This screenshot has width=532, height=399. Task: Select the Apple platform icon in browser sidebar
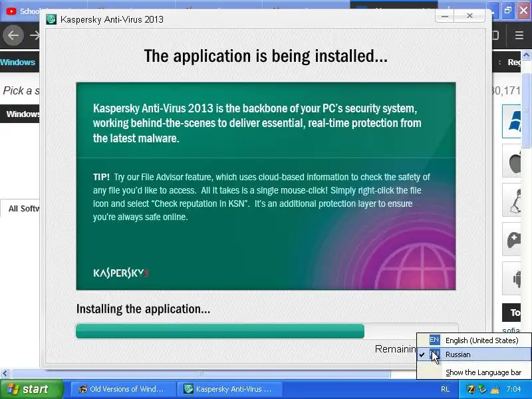(513, 161)
